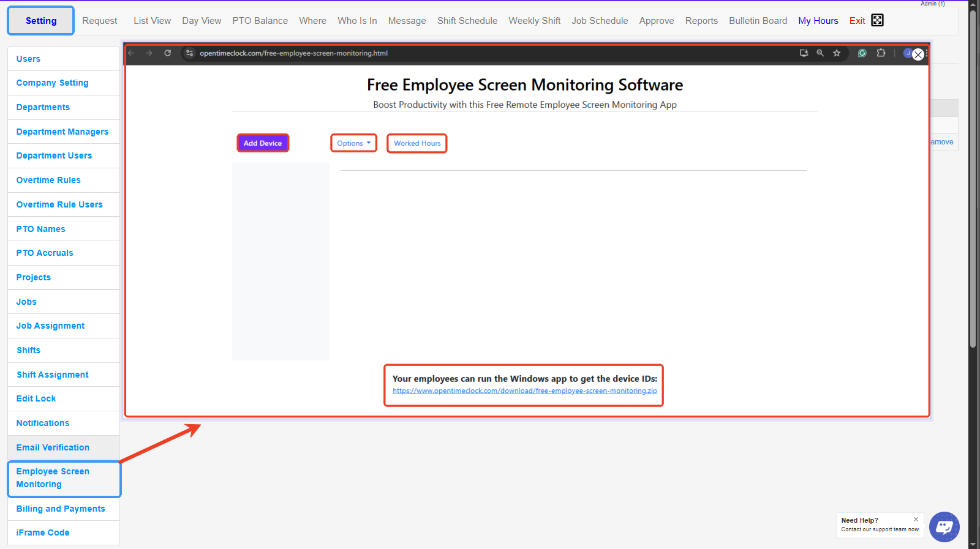Click the fullscreen icon beside Exit

coord(877,20)
